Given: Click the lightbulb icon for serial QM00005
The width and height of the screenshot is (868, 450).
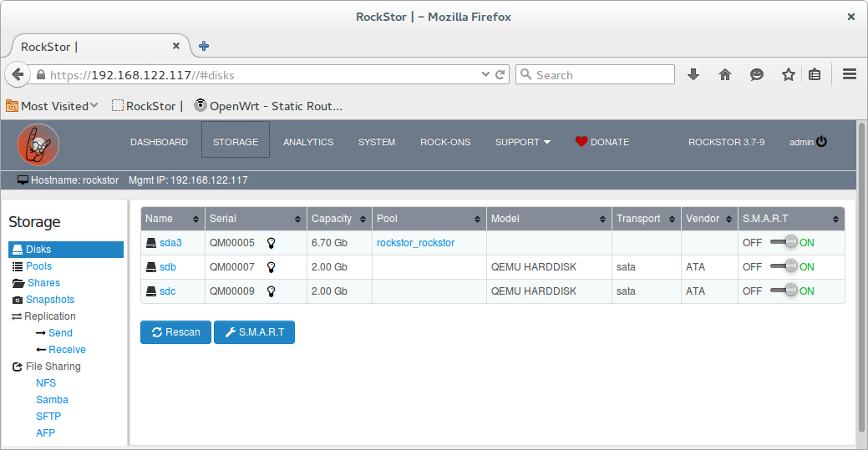Looking at the screenshot, I should tap(272, 243).
